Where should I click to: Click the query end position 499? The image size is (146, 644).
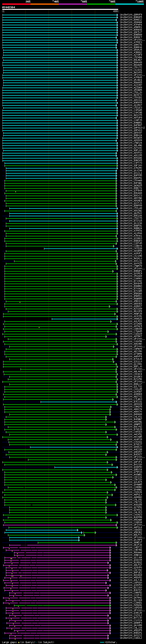click(x=115, y=11)
